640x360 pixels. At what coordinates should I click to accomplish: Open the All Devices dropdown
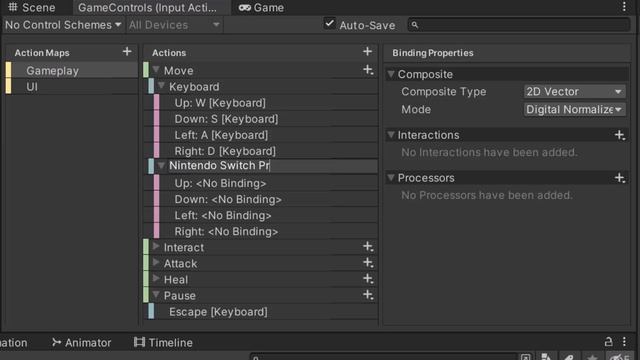click(x=175, y=25)
